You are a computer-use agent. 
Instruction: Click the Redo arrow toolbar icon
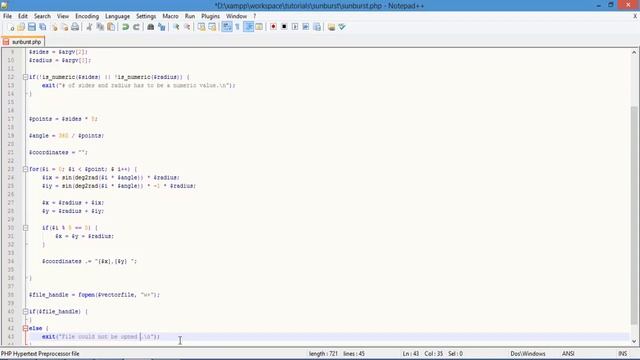[x=136, y=27]
